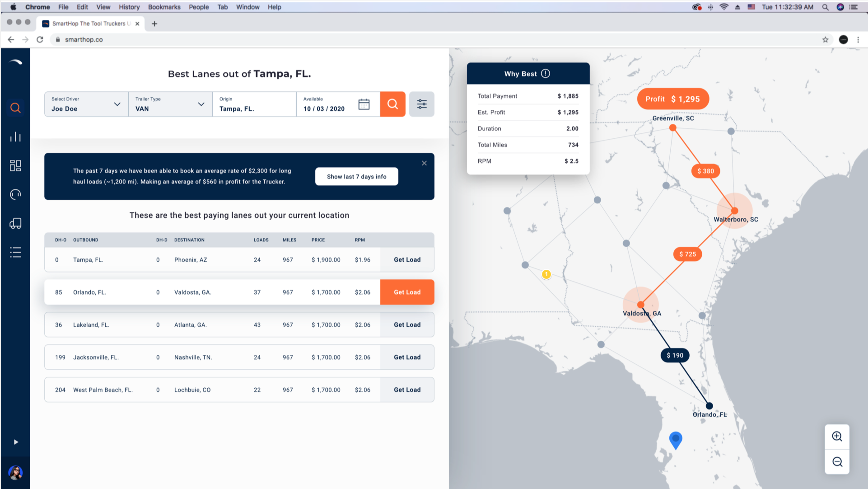Open the dashboard grid sidebar icon
Image resolution: width=868 pixels, height=489 pixels.
click(15, 165)
